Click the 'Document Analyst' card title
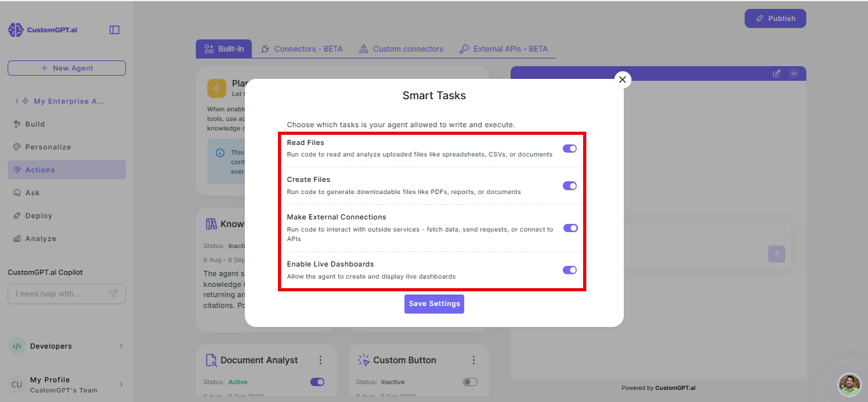 (x=259, y=360)
